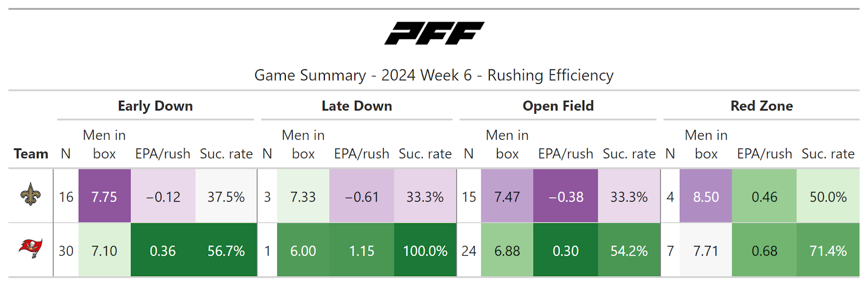Select the Open Field column group header
Screen dimensions: 868x286
pos(558,106)
